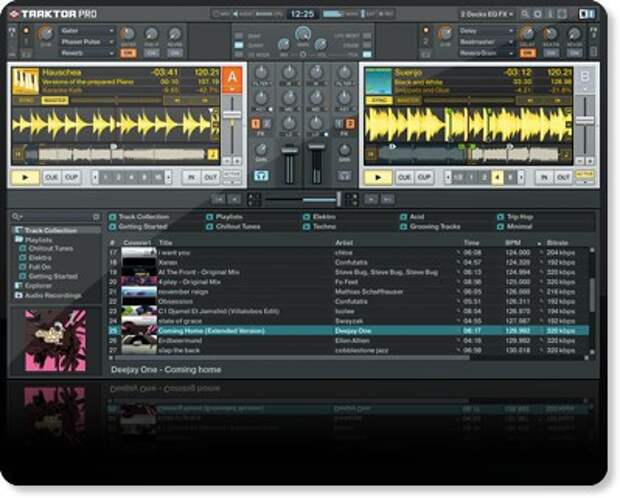Show larger loop sizes on Deck B
The width and height of the screenshot is (620, 498).
tap(521, 177)
